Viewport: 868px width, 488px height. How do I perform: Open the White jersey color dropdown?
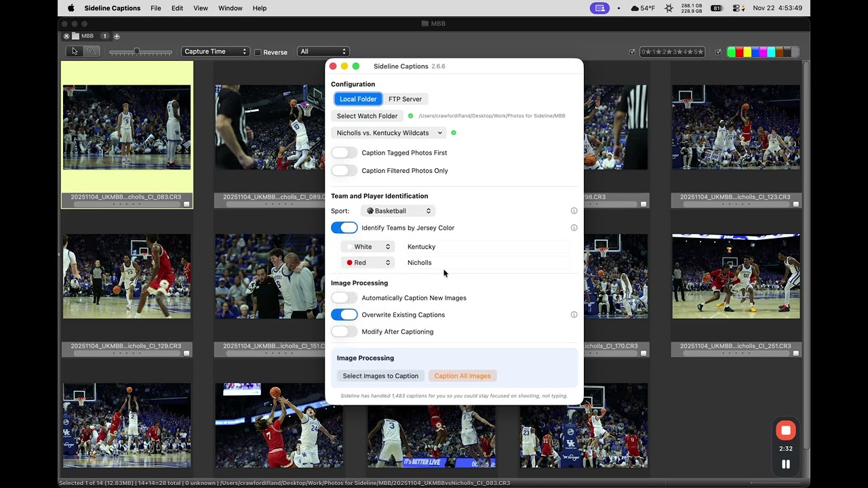[368, 247]
